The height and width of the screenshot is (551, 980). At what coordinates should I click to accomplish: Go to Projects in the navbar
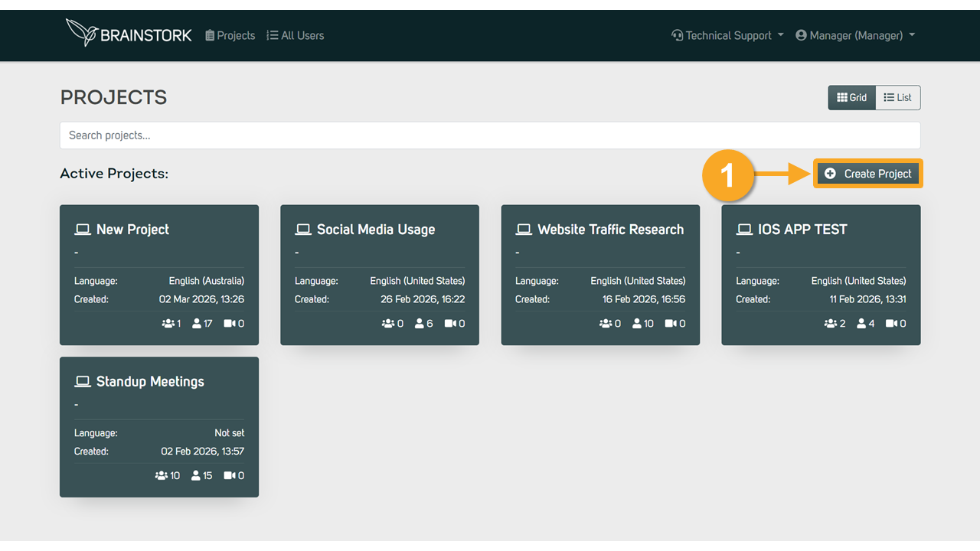tap(230, 35)
